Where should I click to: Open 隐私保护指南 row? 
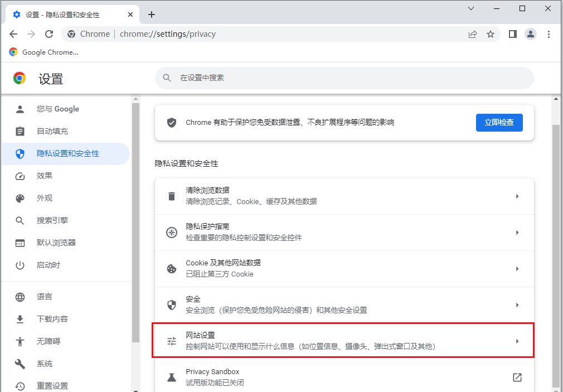point(344,233)
